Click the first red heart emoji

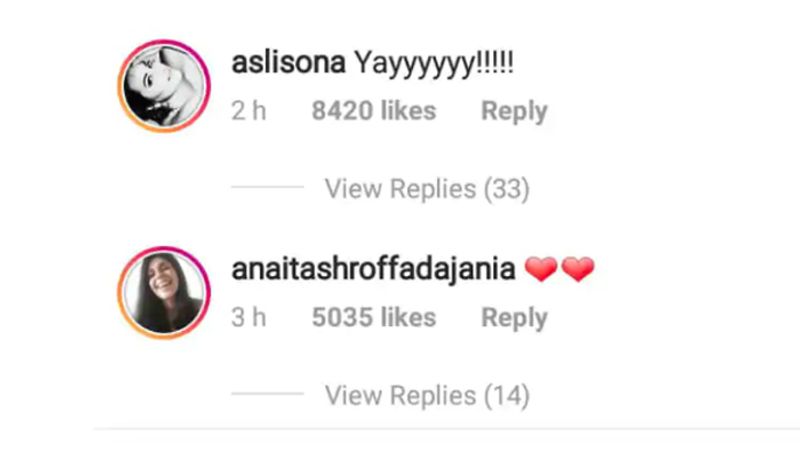point(541,269)
